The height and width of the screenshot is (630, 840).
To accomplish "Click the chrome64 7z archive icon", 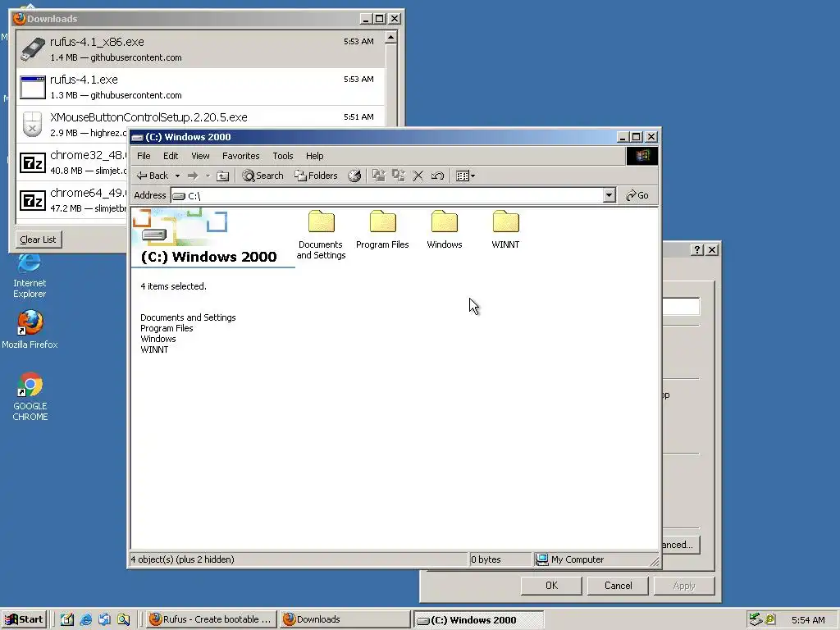I will click(33, 201).
